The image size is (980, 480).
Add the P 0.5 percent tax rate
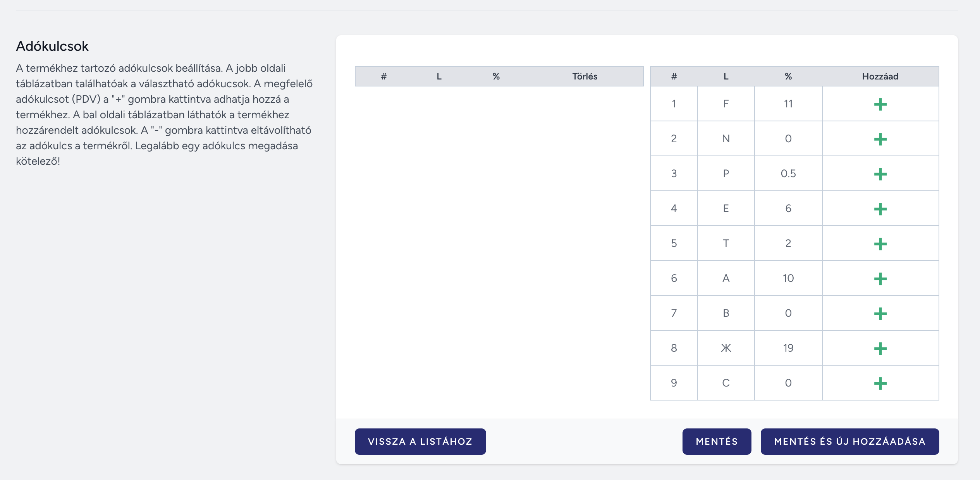(880, 174)
